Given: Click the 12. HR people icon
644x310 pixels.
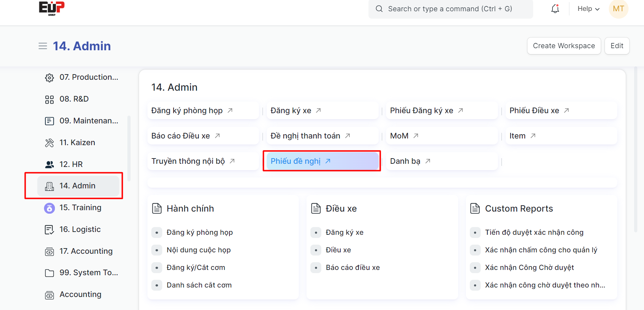Looking at the screenshot, I should 50,164.
